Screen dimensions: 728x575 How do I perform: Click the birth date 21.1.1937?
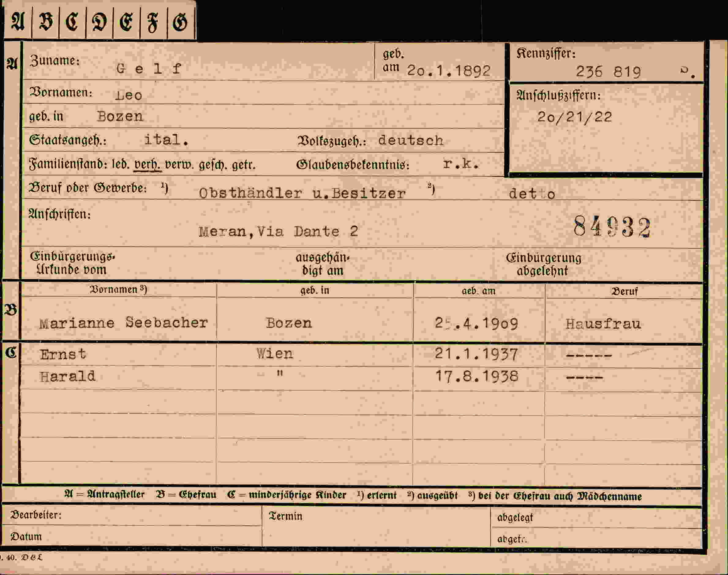(x=476, y=355)
